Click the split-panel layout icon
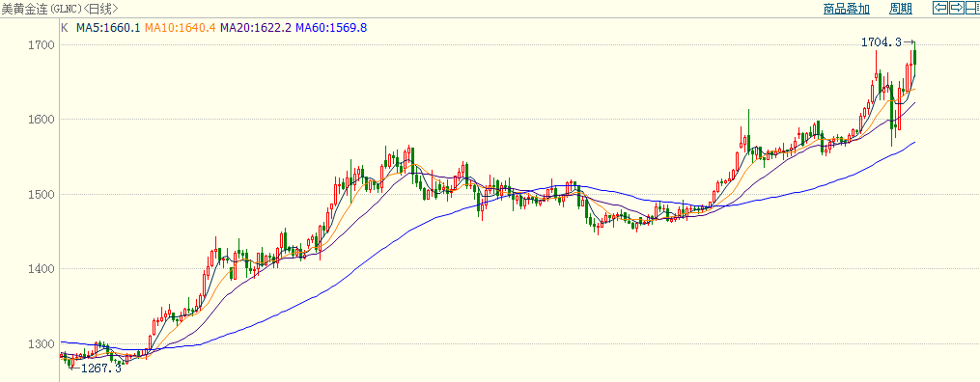The width and height of the screenshot is (980, 382). [x=973, y=8]
